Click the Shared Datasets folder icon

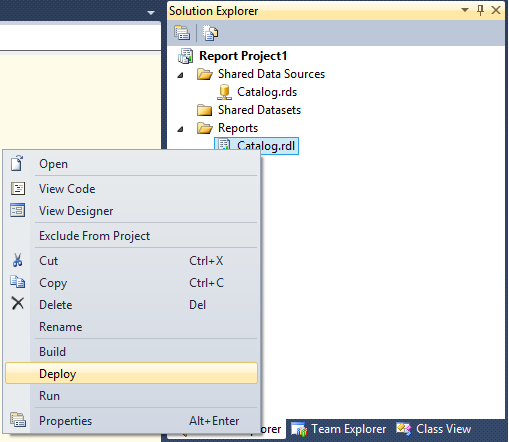tap(204, 110)
